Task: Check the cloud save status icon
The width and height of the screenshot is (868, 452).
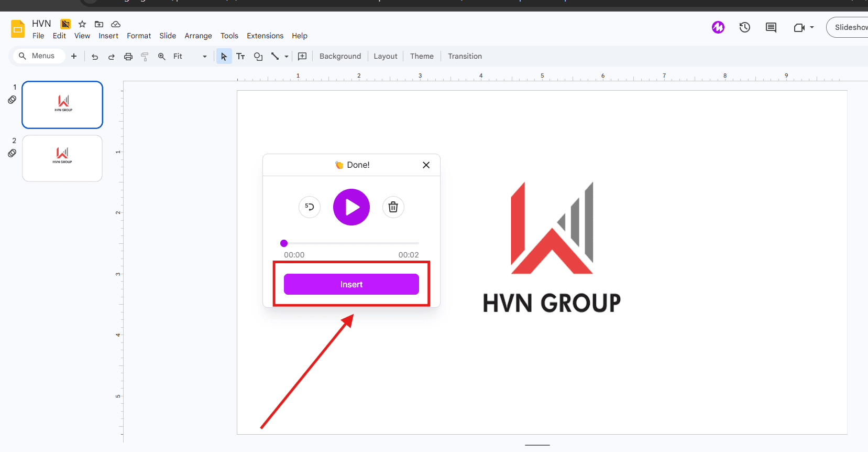Action: (x=116, y=24)
